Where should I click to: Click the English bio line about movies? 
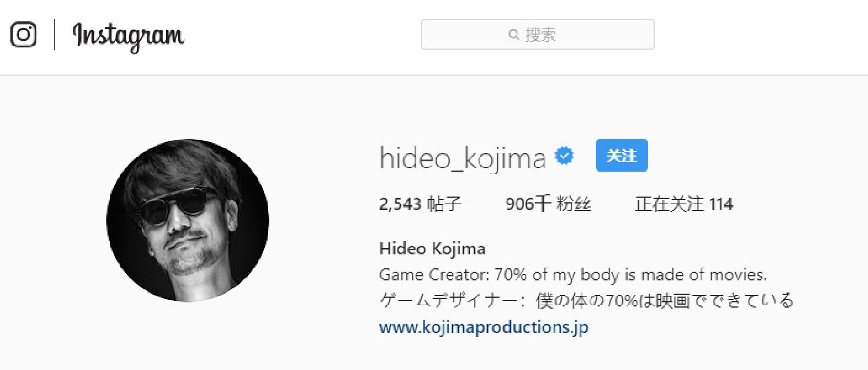point(573,275)
